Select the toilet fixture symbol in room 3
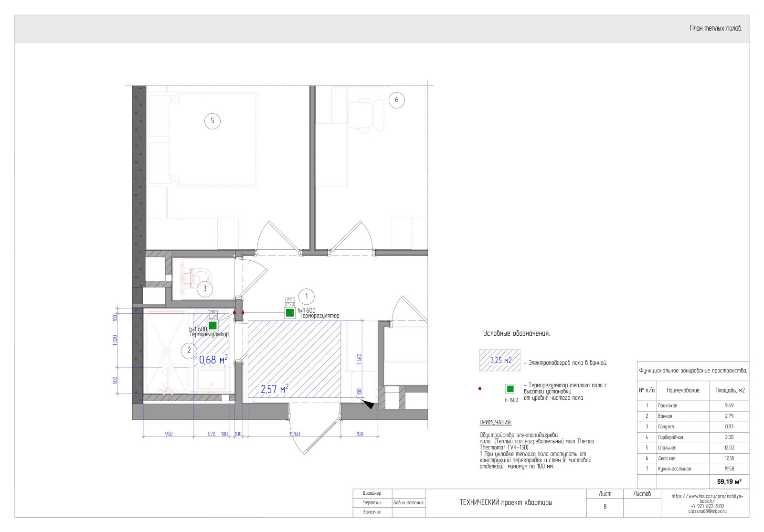Screen dimensions: 764x532 (x=197, y=276)
